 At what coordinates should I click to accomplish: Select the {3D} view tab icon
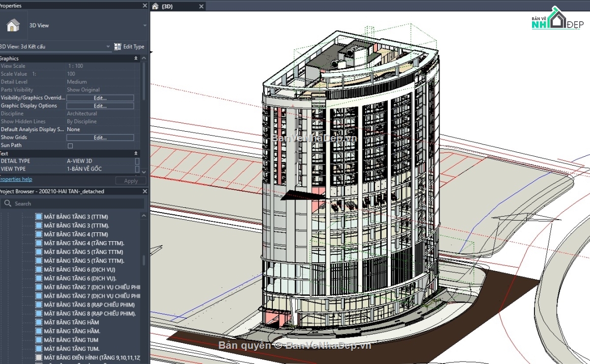(156, 6)
